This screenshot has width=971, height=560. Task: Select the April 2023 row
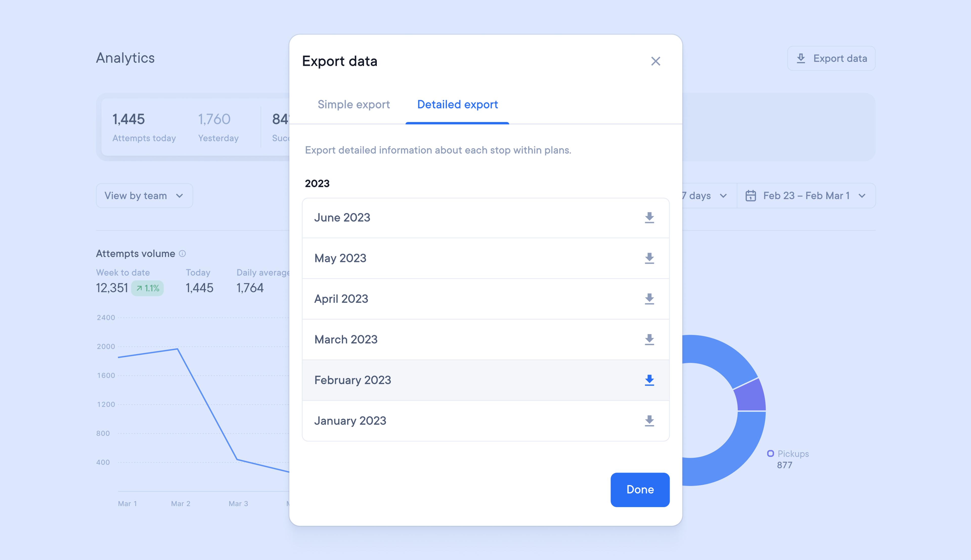click(x=486, y=299)
